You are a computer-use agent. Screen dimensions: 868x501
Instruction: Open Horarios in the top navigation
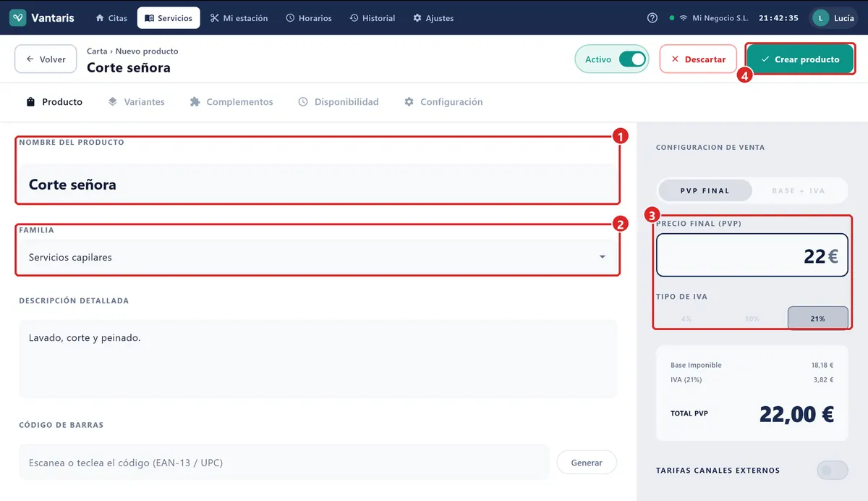coord(309,18)
